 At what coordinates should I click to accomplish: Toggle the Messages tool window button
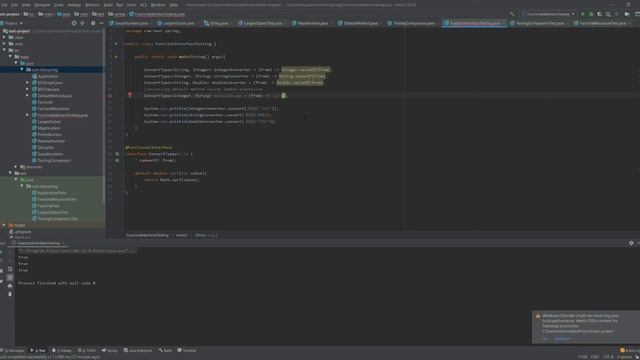tap(13, 350)
